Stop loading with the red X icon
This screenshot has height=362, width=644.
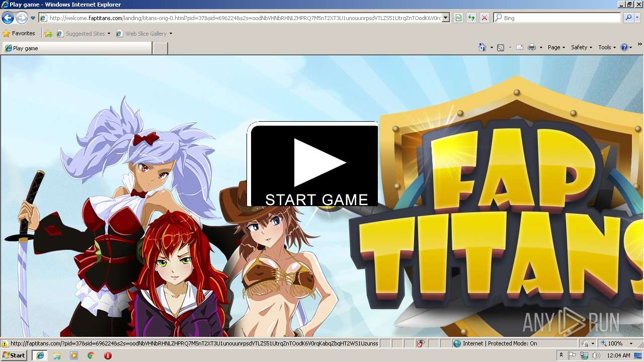click(484, 18)
